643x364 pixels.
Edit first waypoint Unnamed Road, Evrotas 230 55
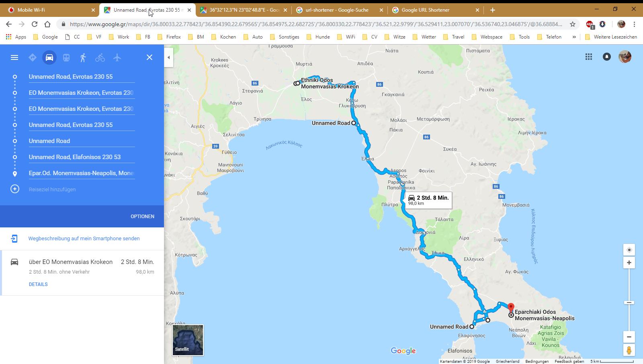click(82, 77)
